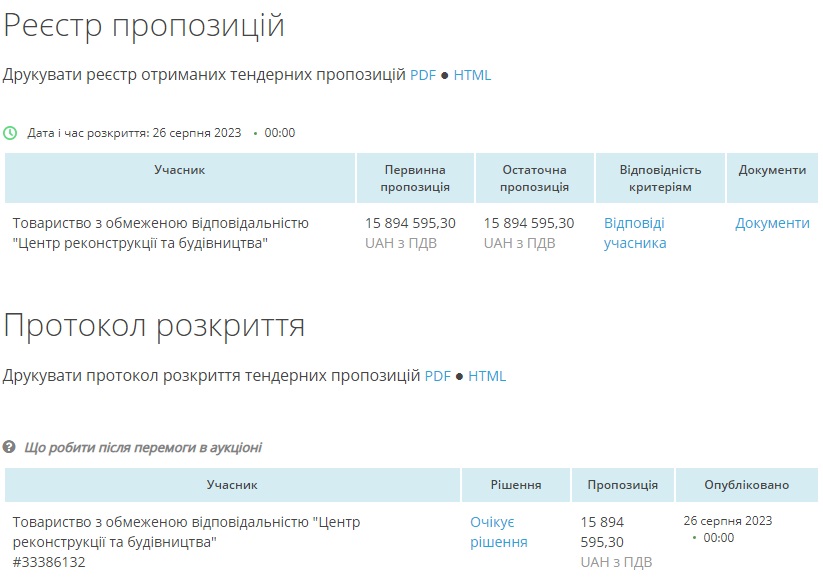
Task: Open PDF of the disclosure protocol
Action: (437, 376)
